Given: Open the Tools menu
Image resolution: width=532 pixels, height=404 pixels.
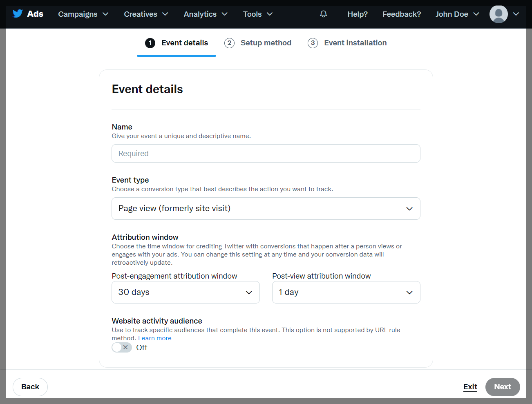Looking at the screenshot, I should coord(257,14).
